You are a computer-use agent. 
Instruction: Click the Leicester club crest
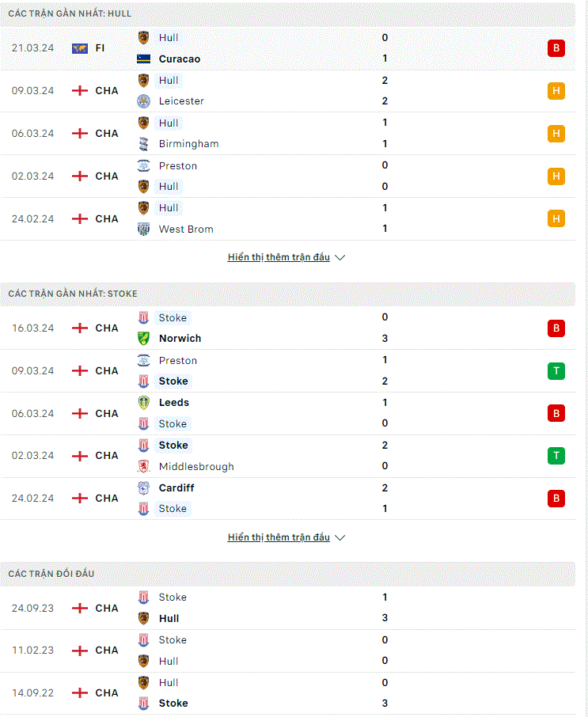pyautogui.click(x=143, y=101)
